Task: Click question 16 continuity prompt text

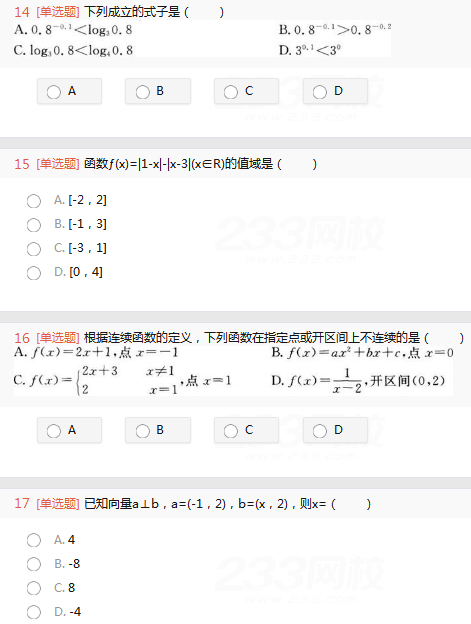Action: click(x=274, y=338)
